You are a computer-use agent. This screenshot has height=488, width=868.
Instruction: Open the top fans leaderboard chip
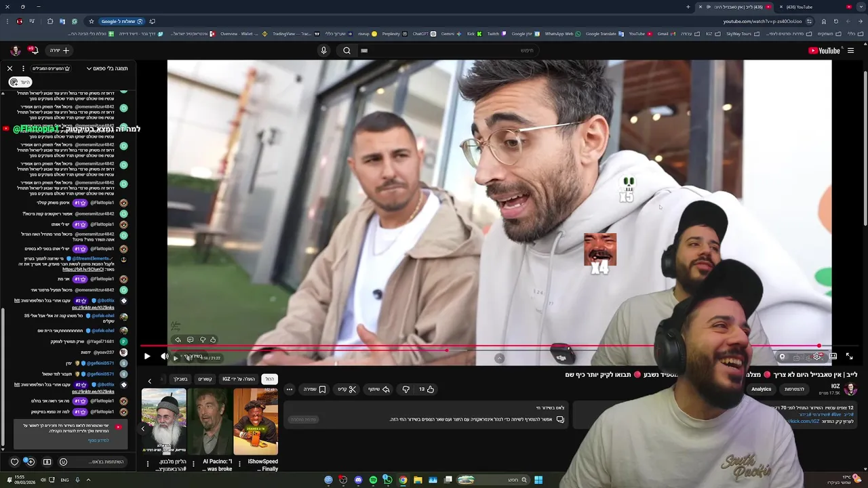52,68
